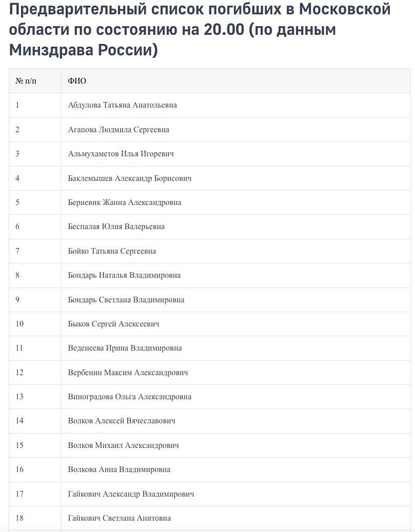Click on Гайкович Александр Владимирович
This screenshot has width=415, height=532.
pos(131,494)
